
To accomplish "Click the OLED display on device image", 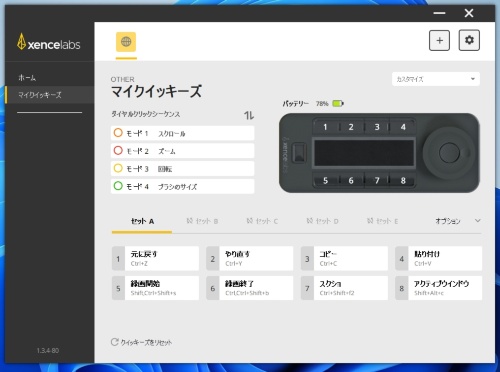I will point(364,153).
